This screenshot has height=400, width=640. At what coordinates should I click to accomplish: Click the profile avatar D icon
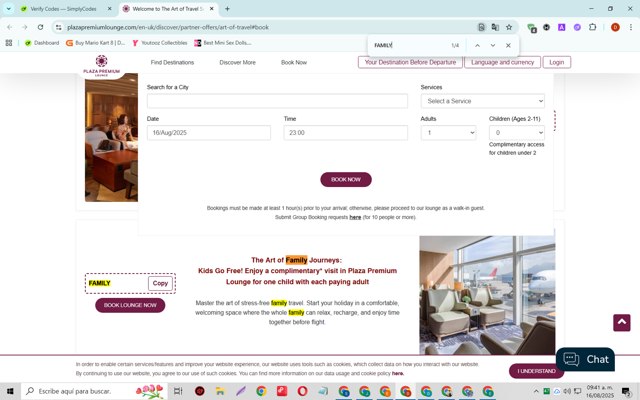click(615, 27)
